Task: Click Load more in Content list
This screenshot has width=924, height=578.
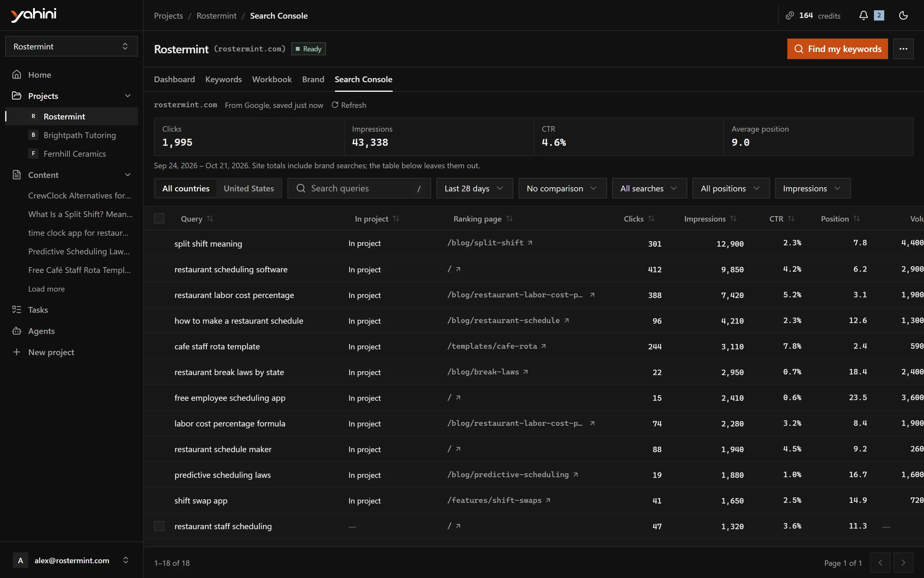Action: tap(46, 289)
